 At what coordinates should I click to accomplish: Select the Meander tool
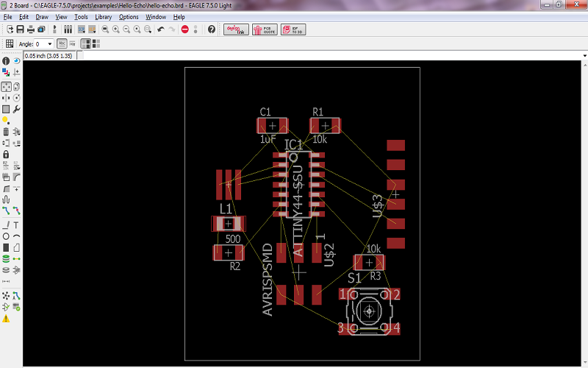(x=6, y=199)
